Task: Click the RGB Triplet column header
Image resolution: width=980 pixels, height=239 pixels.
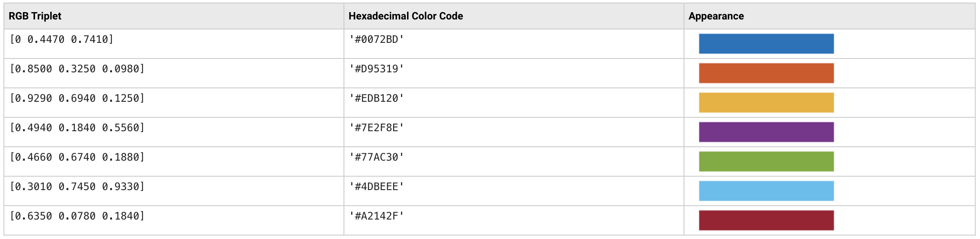Action: (35, 16)
